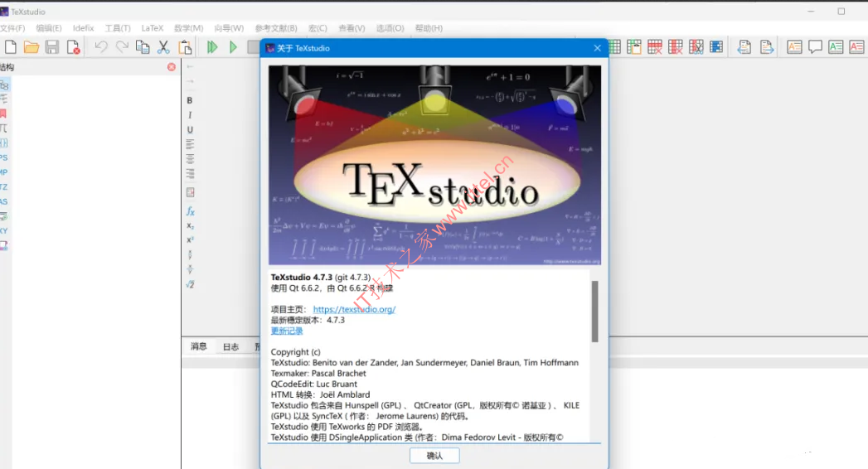The width and height of the screenshot is (868, 469).
Task: Open the 更新记录 changelog link
Action: coord(287,331)
